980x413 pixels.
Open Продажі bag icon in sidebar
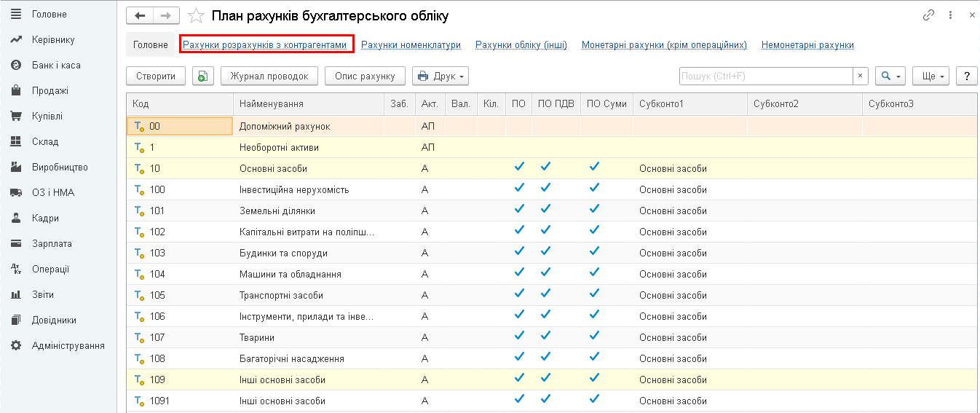click(x=16, y=90)
